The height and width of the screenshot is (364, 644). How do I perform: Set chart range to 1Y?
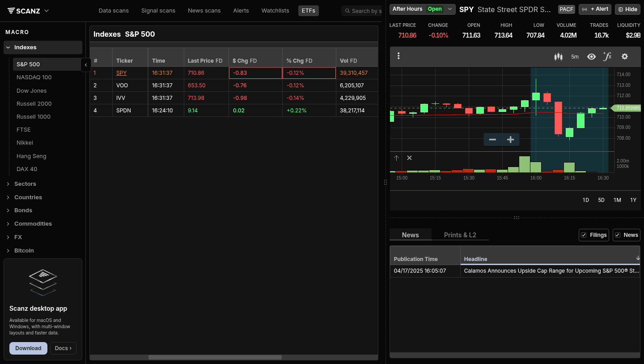pyautogui.click(x=633, y=200)
